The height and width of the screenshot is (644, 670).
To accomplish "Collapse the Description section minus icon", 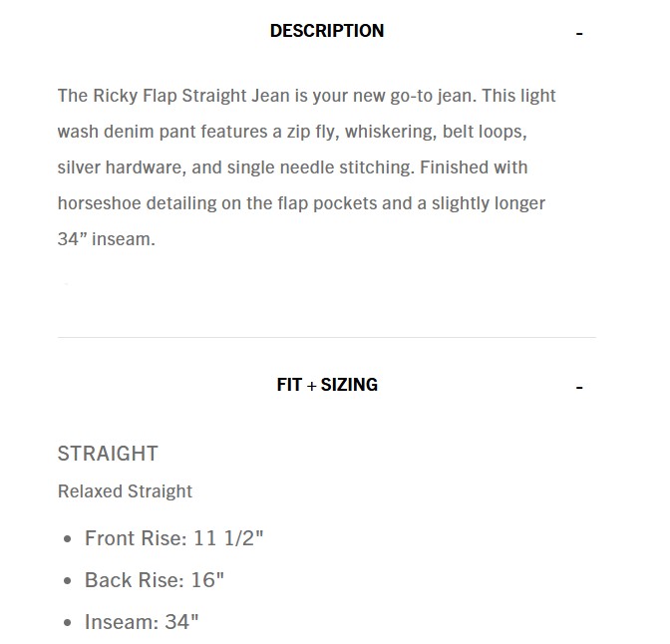I will [x=579, y=34].
